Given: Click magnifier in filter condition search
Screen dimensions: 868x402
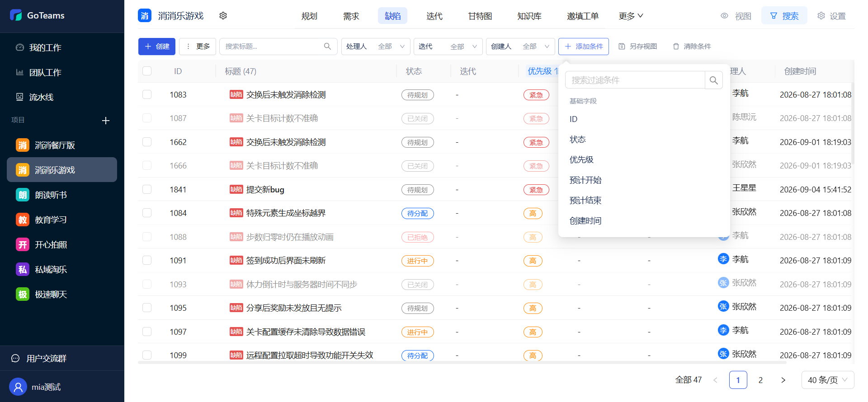Looking at the screenshot, I should click(x=714, y=80).
